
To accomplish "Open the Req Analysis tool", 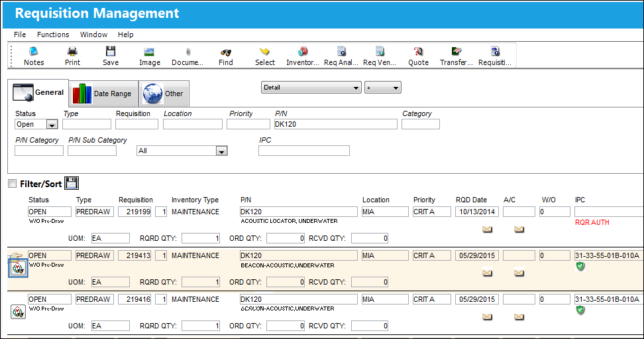I will pos(341,56).
